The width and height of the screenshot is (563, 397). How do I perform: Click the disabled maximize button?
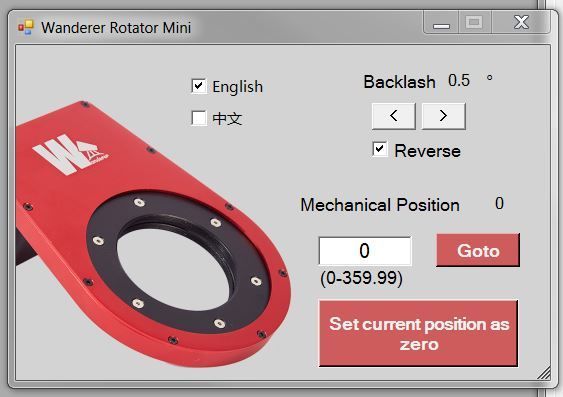(475, 23)
